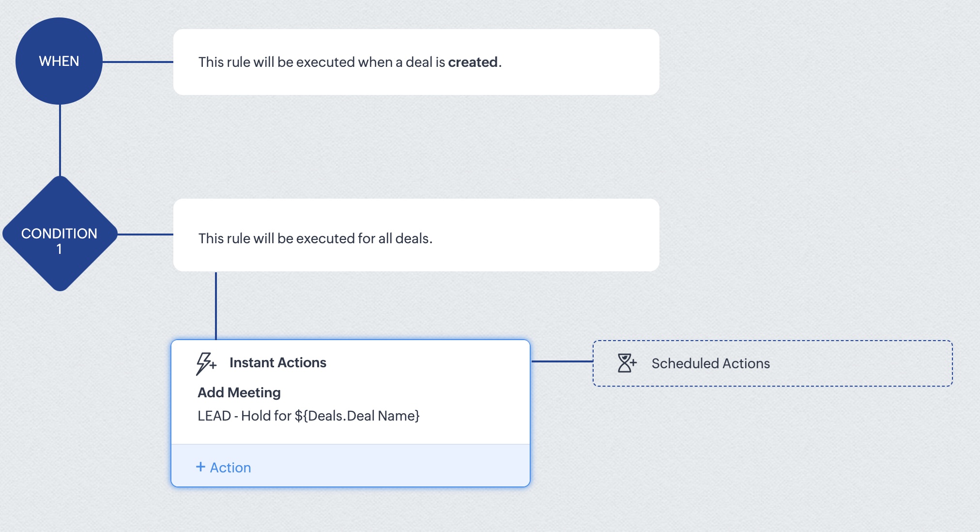The height and width of the screenshot is (532, 980).
Task: Click the Instant Actions lightning bolt icon
Action: pos(205,363)
